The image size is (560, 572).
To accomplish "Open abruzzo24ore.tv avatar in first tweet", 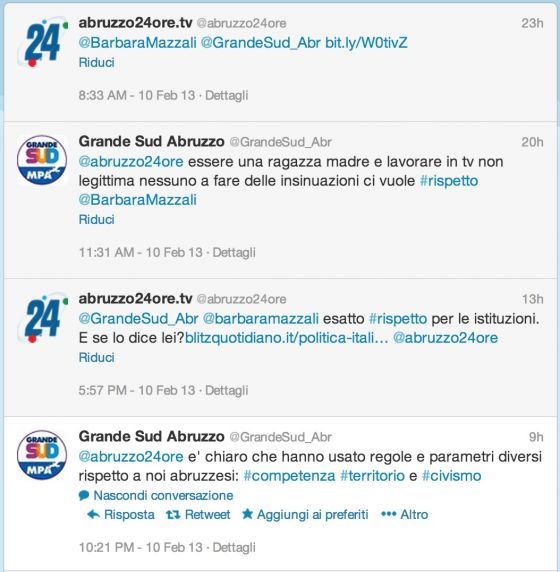I will click(42, 42).
